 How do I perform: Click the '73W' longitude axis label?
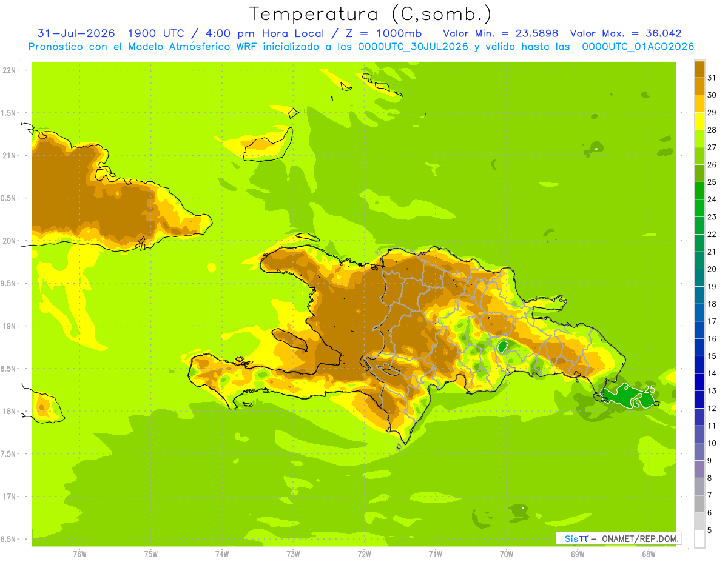point(293,554)
